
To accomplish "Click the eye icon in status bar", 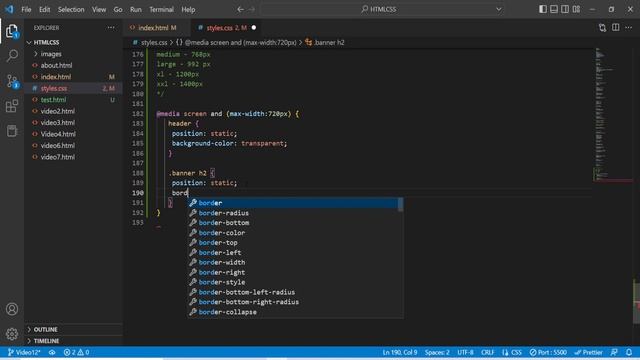I will [52, 352].
